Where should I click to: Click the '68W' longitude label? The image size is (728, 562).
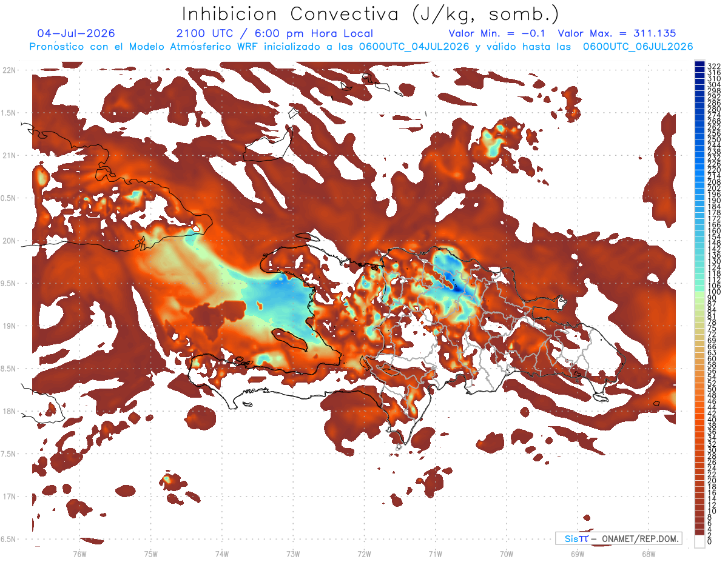point(649,554)
